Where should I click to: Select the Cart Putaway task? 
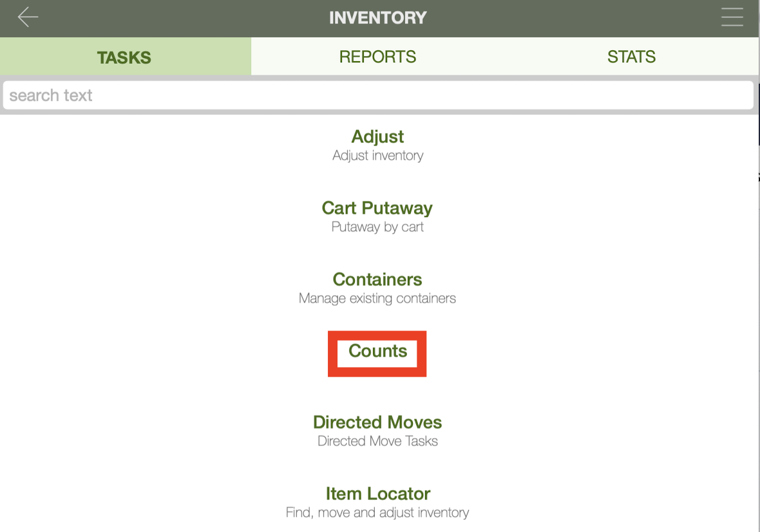(x=377, y=208)
